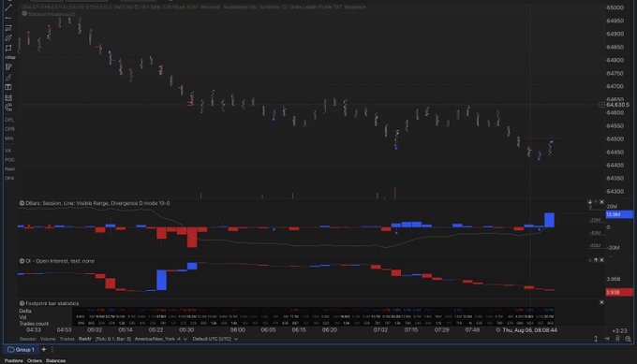Toggle the Mrk overlay

pos(9,138)
